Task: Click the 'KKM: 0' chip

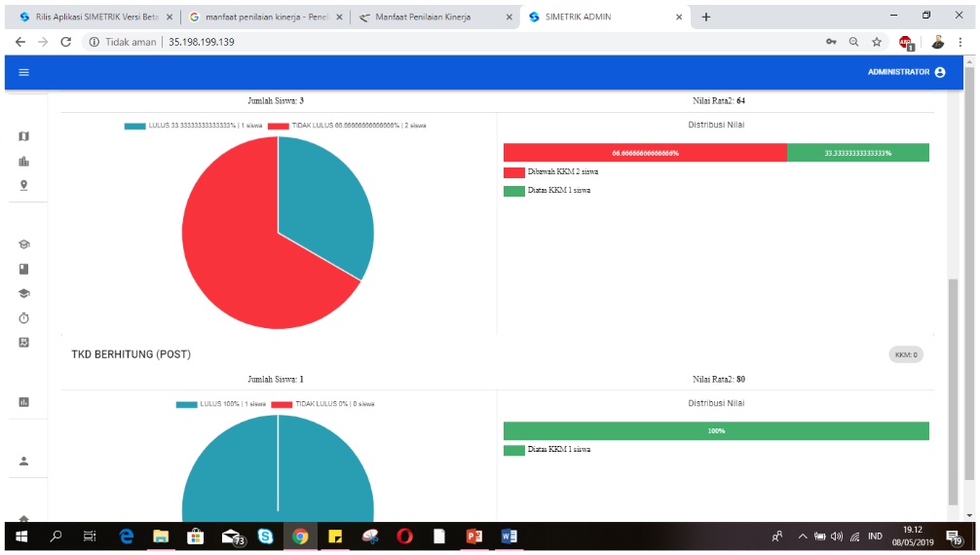Action: click(x=906, y=354)
